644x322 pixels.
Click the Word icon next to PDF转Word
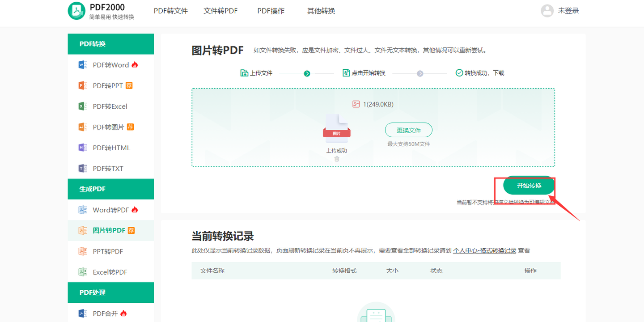83,65
